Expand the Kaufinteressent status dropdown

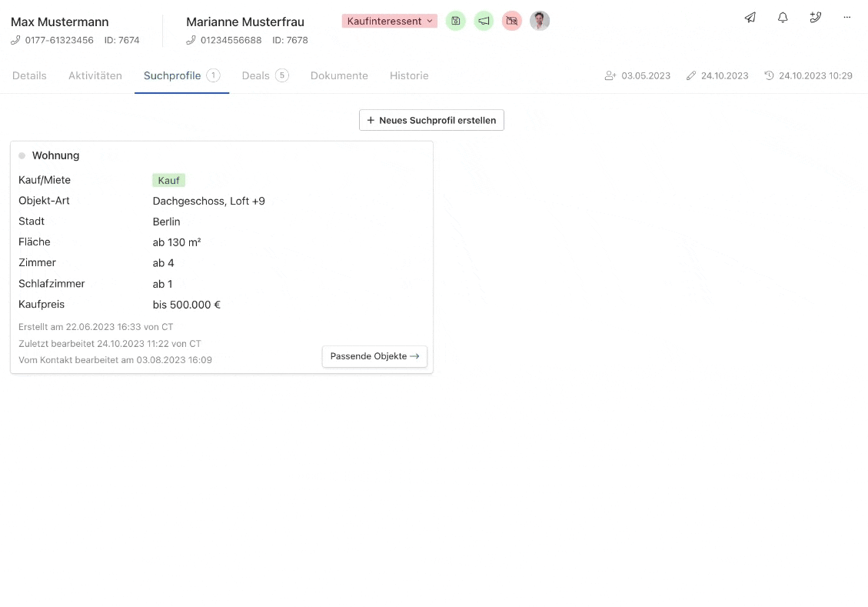390,21
